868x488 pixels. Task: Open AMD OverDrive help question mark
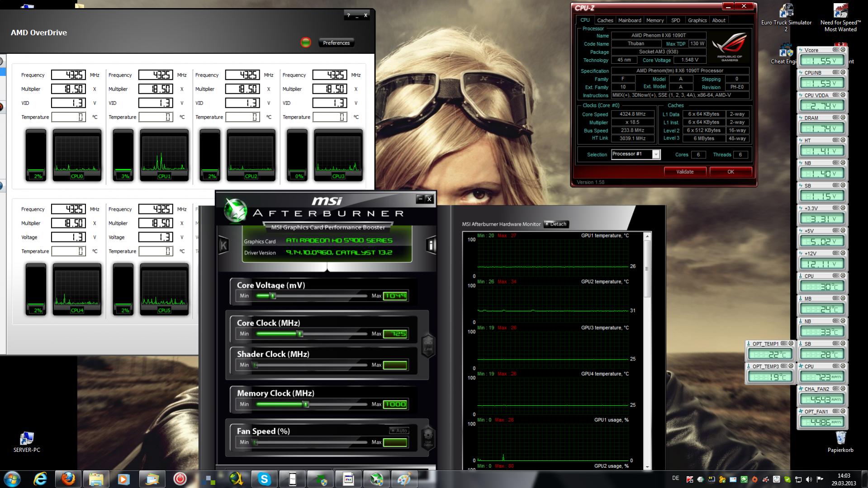[x=348, y=15]
